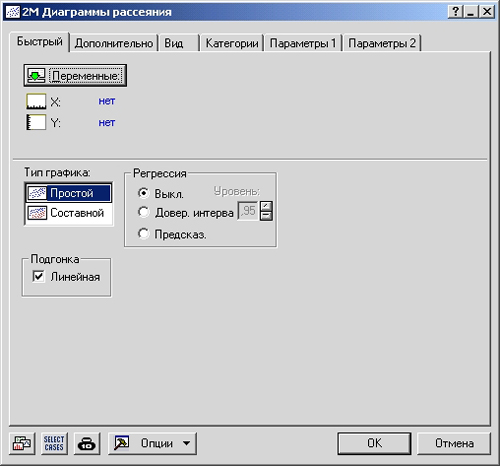Decrease the Уровень confidence level spinner
The width and height of the screenshot is (500, 466).
(266, 216)
